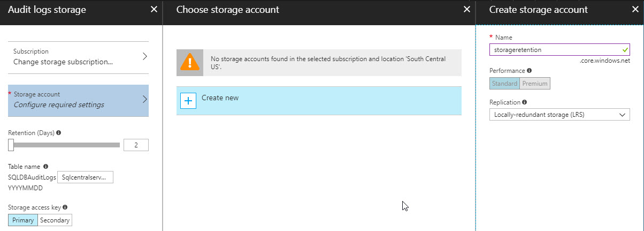This screenshot has width=644, height=231.
Task: Click the Performance info icon
Action: pyautogui.click(x=529, y=70)
